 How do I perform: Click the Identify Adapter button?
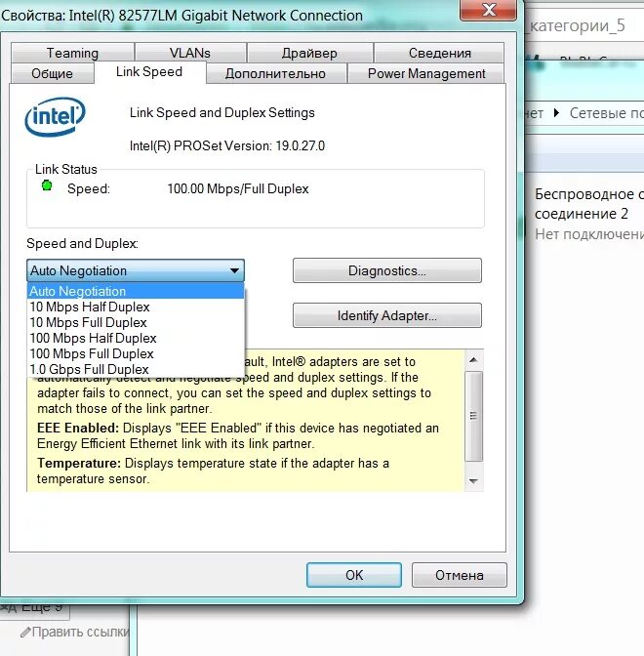pyautogui.click(x=387, y=315)
